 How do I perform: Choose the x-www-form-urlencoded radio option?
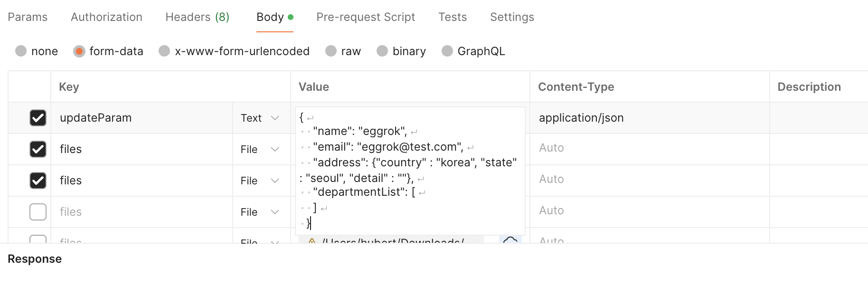pos(164,51)
